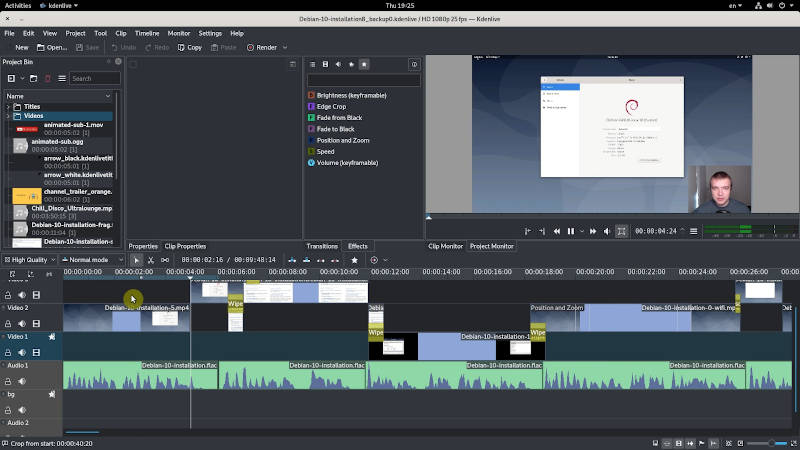The height and width of the screenshot is (450, 800).
Task: Select the Razor cut tool
Action: pyautogui.click(x=151, y=260)
